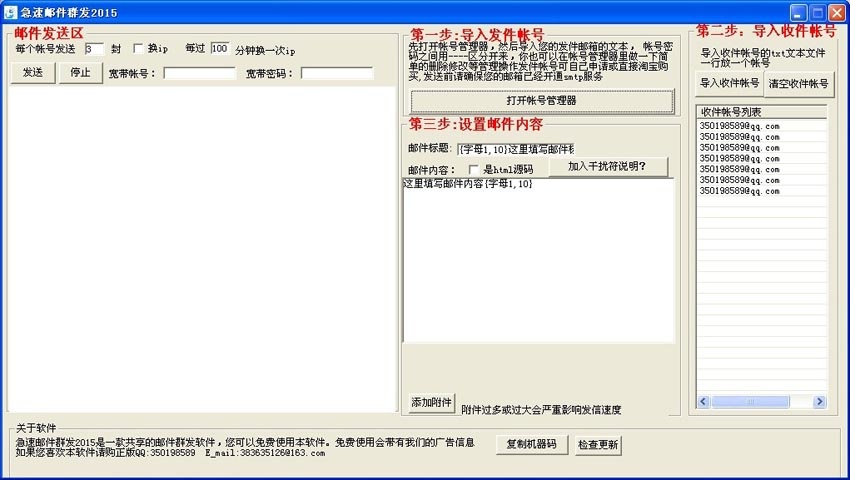The height and width of the screenshot is (480, 850).
Task: Click the minutes interval field showing 100
Action: [220, 49]
